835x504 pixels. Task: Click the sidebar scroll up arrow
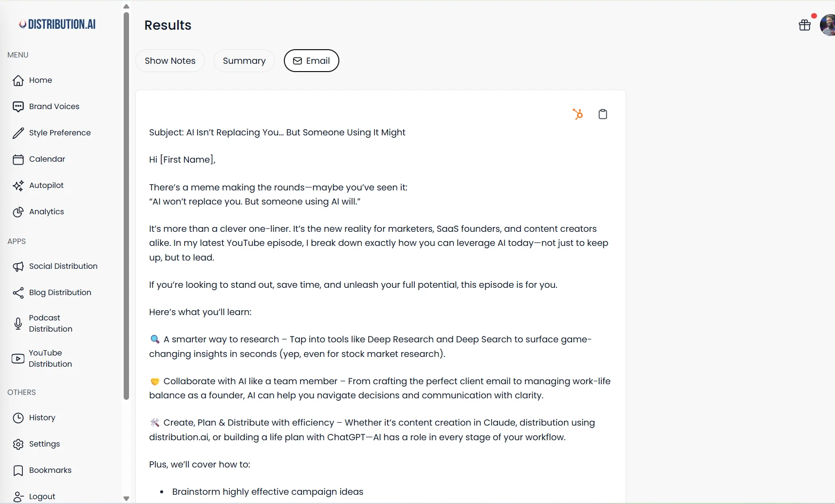pos(127,6)
